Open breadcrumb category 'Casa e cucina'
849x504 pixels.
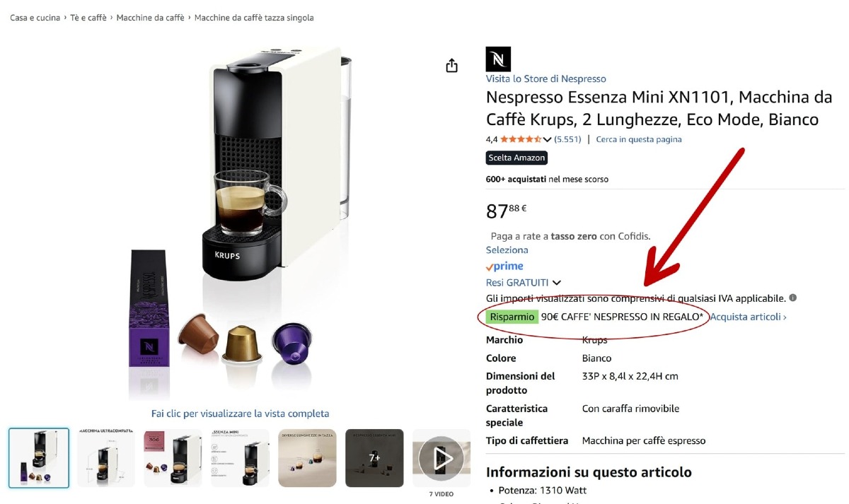tap(34, 17)
